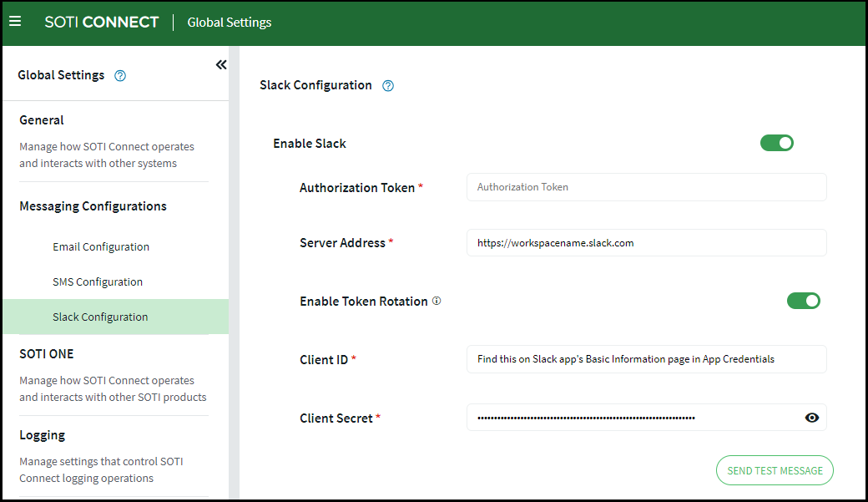Open the Logging section

[42, 435]
